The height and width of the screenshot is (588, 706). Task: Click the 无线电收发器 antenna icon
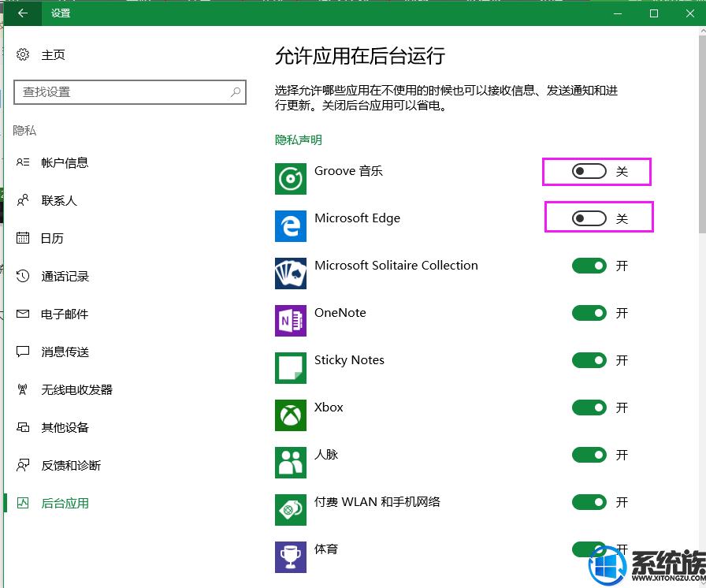(23, 389)
